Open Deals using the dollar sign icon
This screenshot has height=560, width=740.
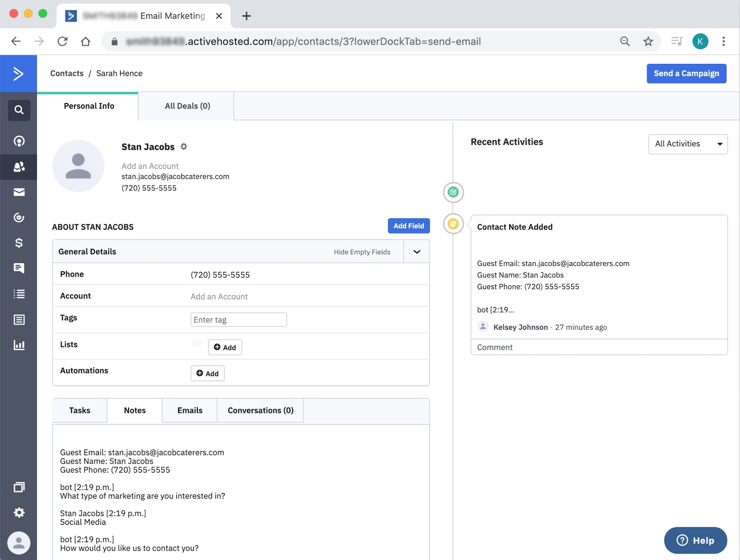click(x=18, y=243)
